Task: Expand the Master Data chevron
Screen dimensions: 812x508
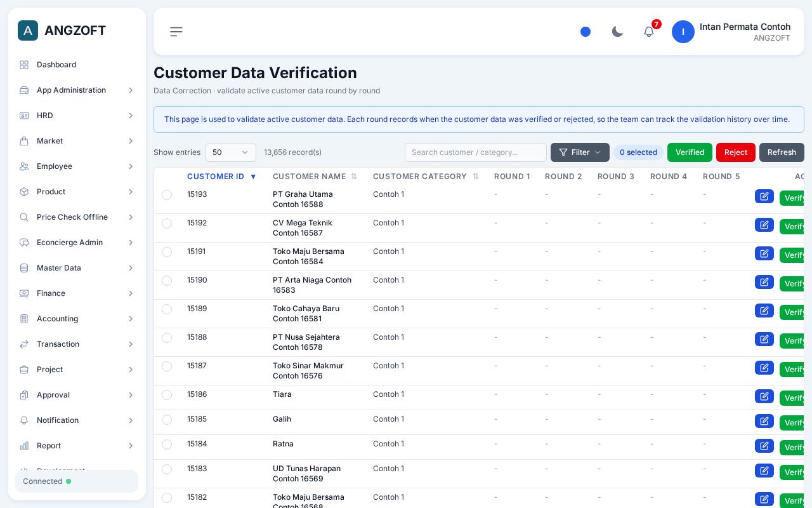Action: 131,268
